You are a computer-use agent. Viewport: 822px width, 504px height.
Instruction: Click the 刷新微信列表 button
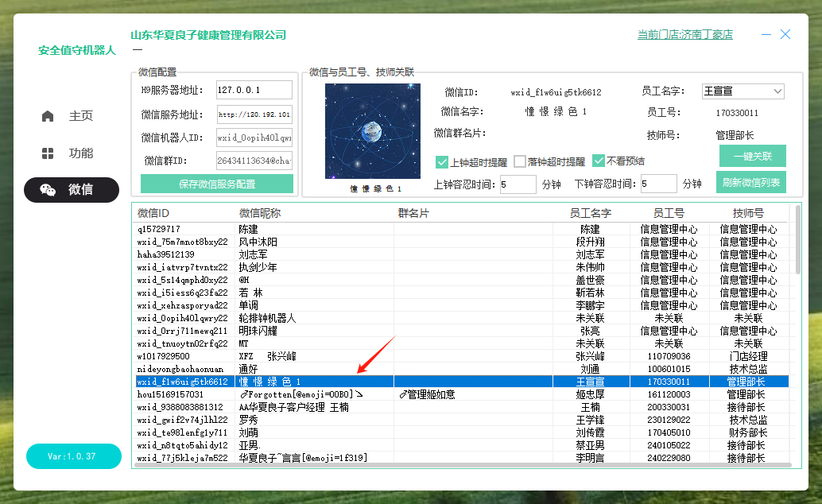click(751, 183)
